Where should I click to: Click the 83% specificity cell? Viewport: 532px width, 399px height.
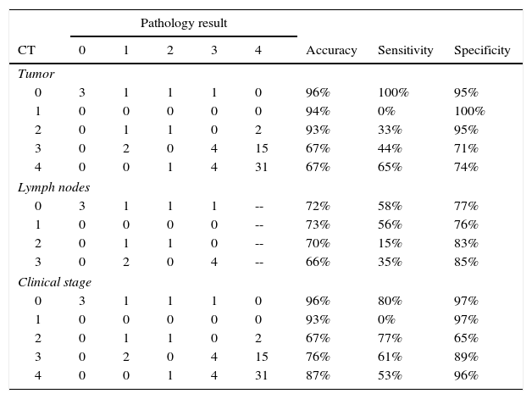[466, 244]
